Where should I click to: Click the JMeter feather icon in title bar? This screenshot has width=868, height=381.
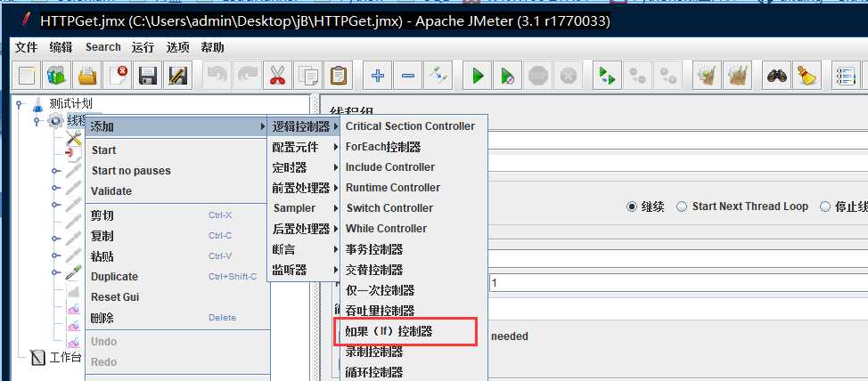tap(26, 20)
